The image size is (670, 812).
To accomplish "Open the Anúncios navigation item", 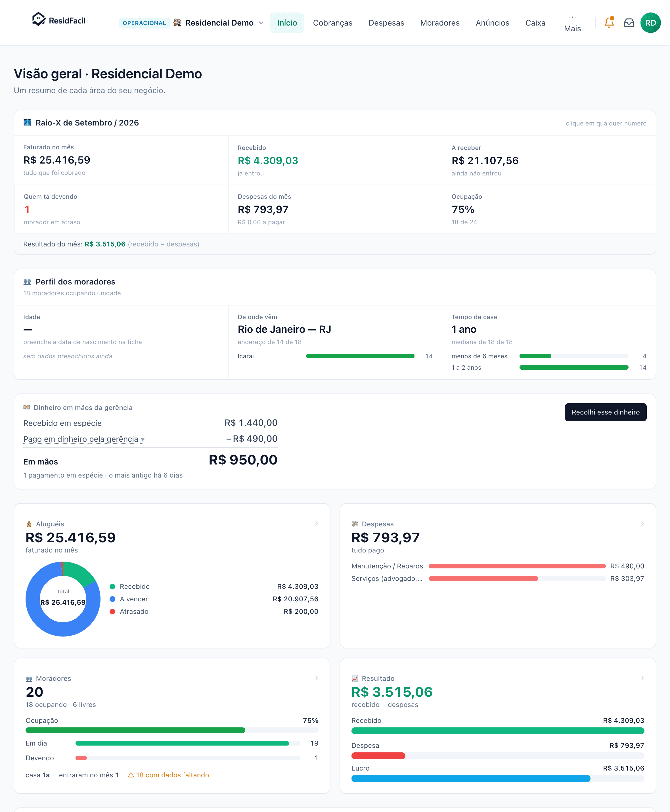I will pos(493,23).
